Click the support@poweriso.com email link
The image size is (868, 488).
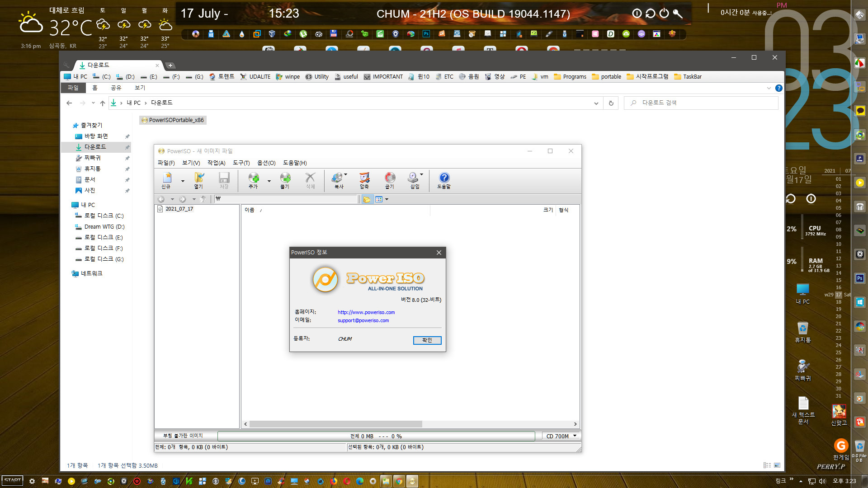363,320
